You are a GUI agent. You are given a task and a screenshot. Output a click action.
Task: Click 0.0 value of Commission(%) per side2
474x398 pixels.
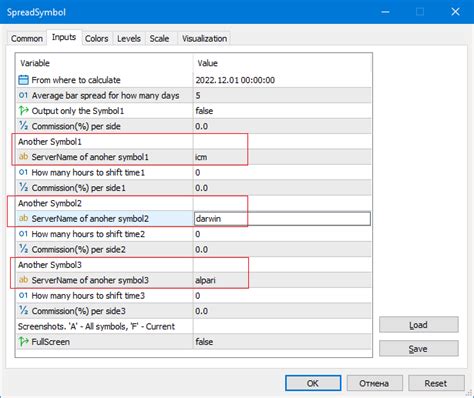(x=202, y=250)
